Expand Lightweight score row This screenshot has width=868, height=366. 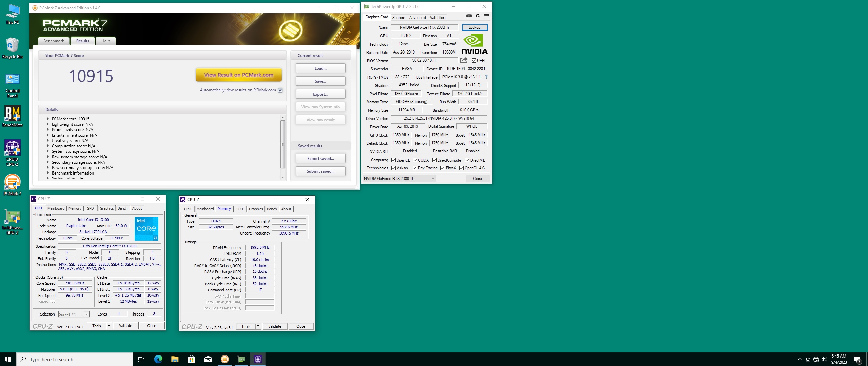coord(48,124)
